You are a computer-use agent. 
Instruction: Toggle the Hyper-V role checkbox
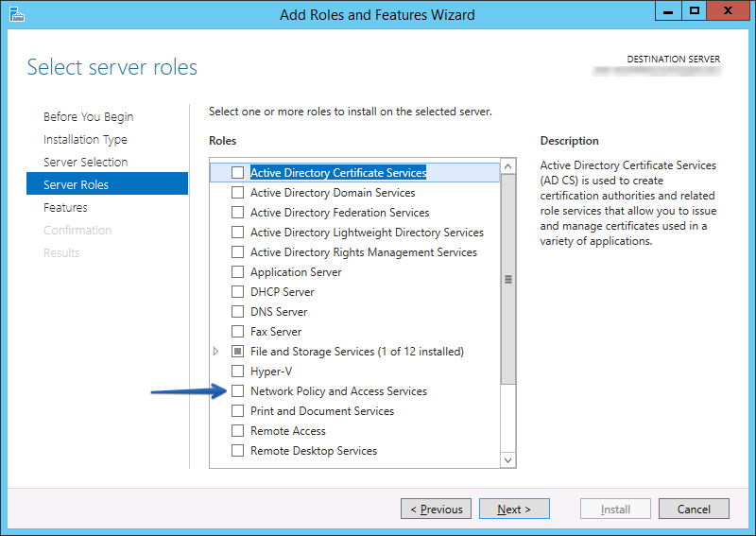coord(238,372)
